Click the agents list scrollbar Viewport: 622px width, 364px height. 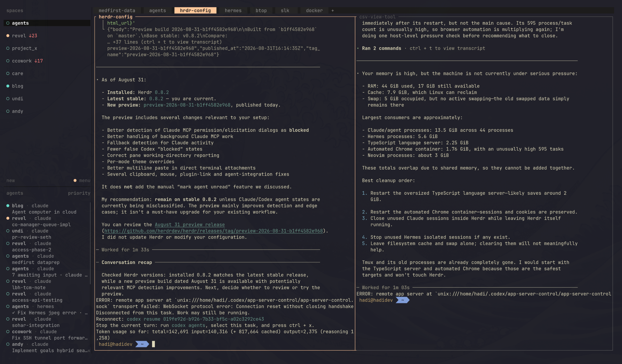pos(90,243)
